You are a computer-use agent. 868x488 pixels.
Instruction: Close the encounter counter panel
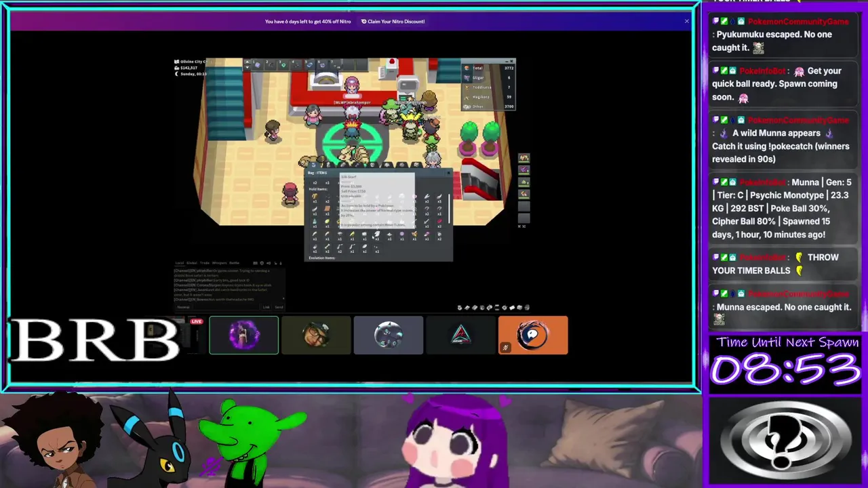click(x=511, y=61)
